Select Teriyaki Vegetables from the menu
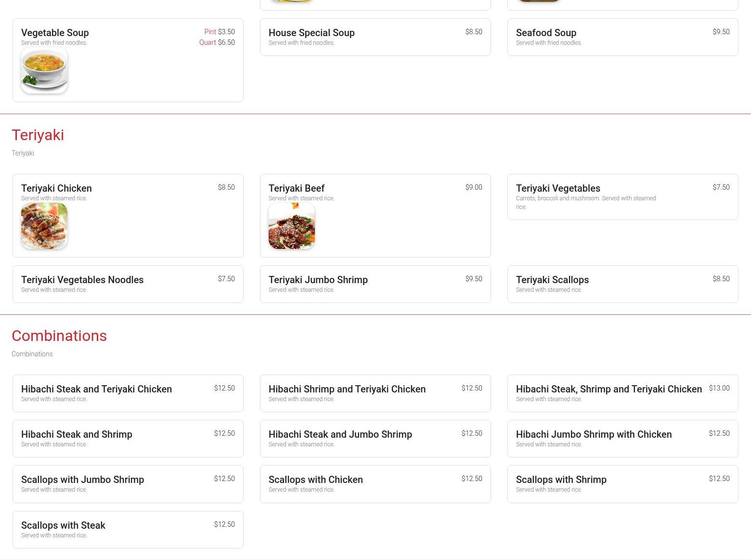The width and height of the screenshot is (751, 560). point(558,188)
